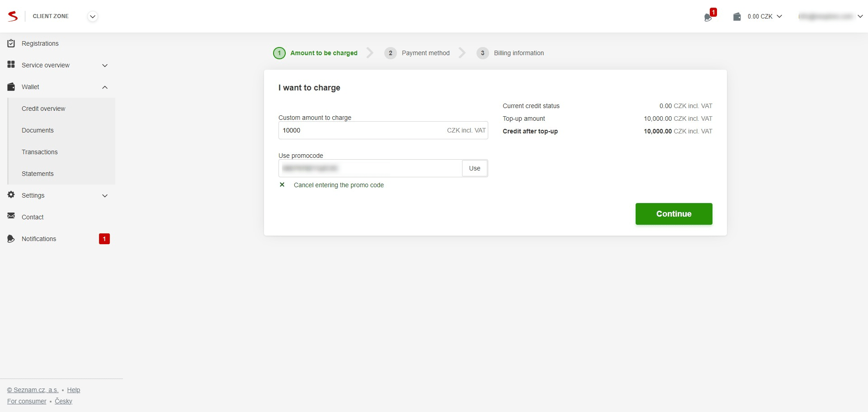Open the notifications bell in the top bar
Screen dimensions: 868x412
[708, 17]
